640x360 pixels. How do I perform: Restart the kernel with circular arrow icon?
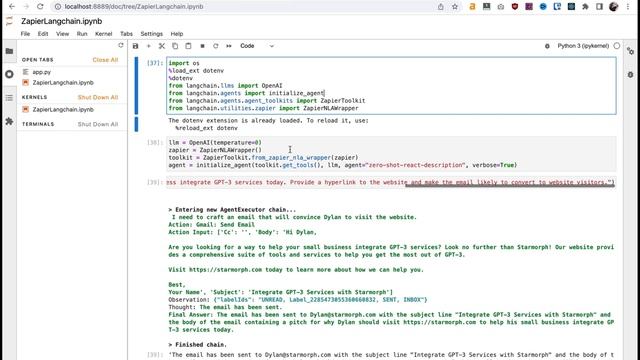(x=216, y=46)
